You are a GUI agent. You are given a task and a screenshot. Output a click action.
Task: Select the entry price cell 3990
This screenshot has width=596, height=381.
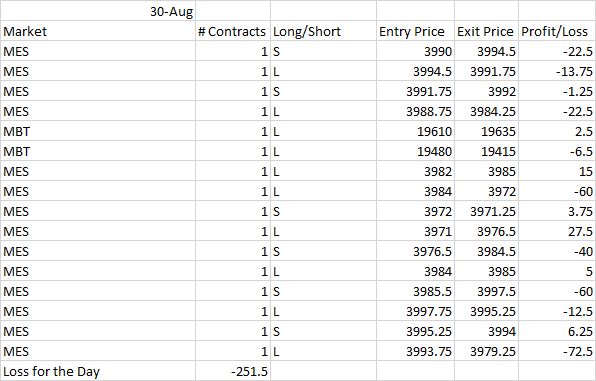[415, 51]
